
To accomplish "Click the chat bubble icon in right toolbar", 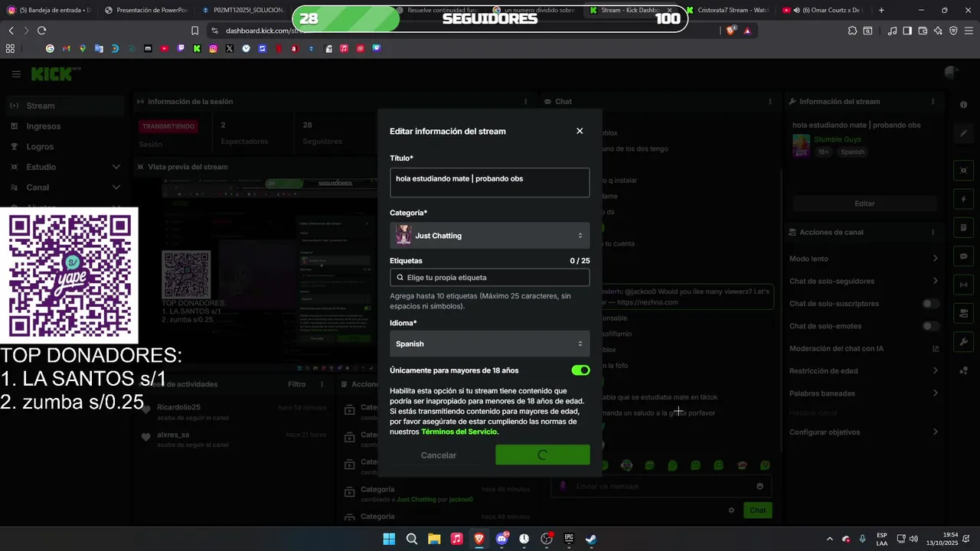I will [x=963, y=256].
